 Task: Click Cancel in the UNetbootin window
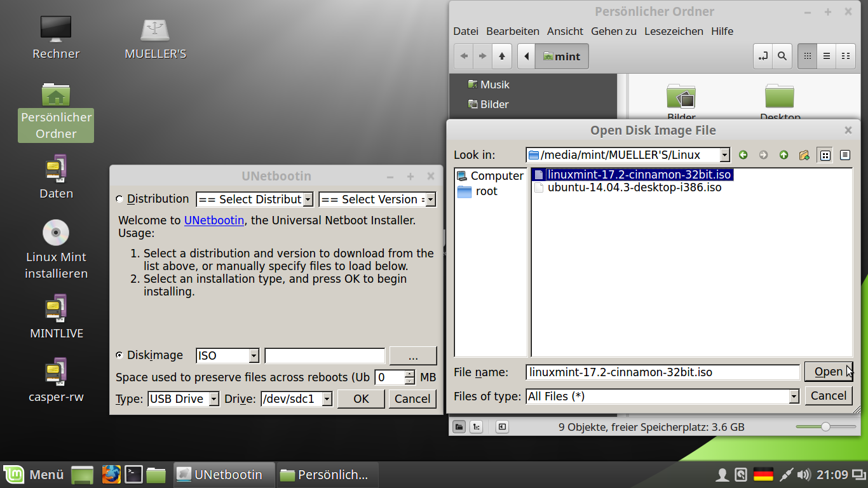[412, 399]
